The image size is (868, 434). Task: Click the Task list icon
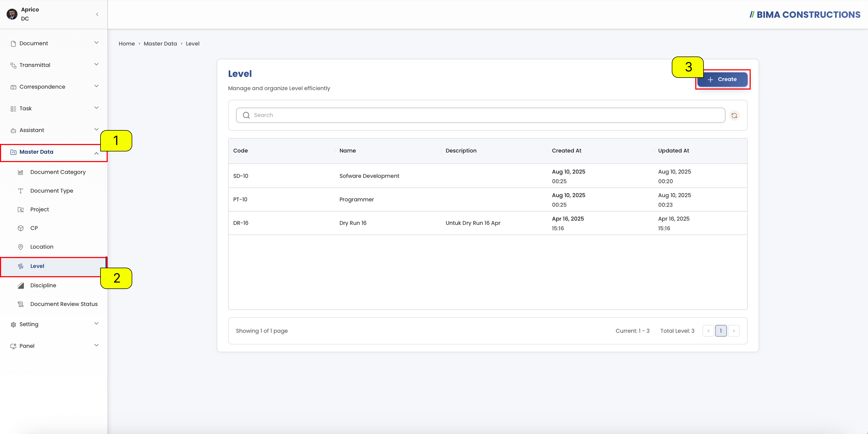coord(14,109)
